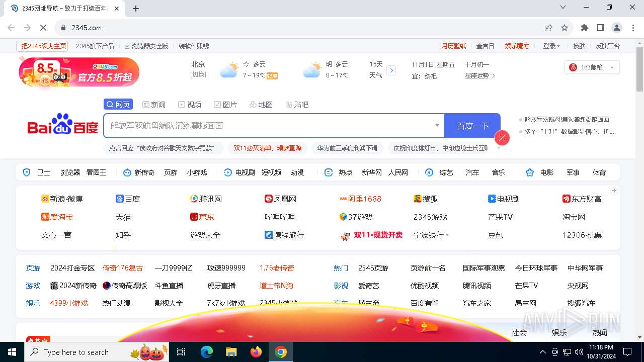Click the 8.5折 promotional banner
Image resolution: width=644 pixels, height=362 pixels.
point(79,71)
